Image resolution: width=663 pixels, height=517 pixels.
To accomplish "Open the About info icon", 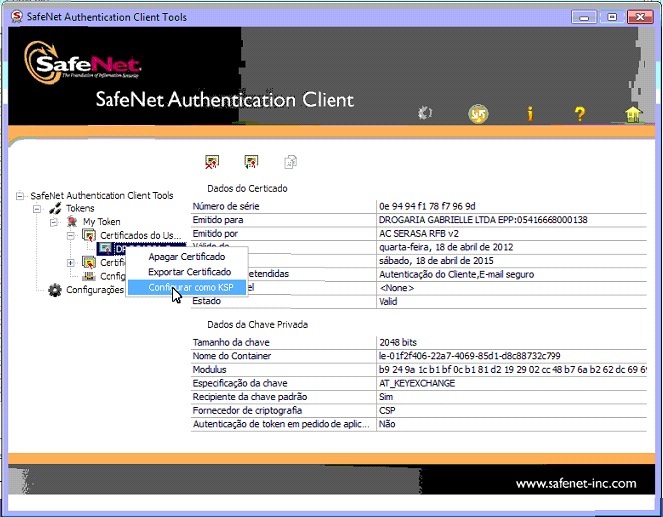I will [x=530, y=114].
